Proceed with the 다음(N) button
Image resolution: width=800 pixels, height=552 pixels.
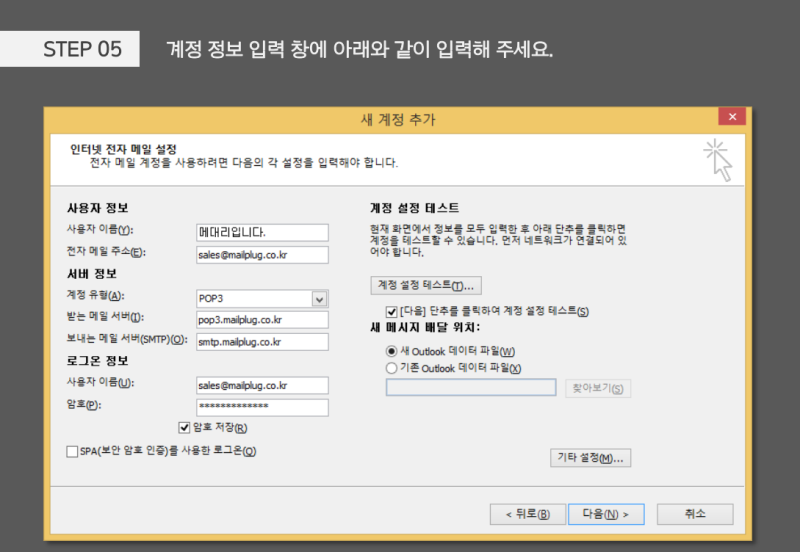(606, 514)
